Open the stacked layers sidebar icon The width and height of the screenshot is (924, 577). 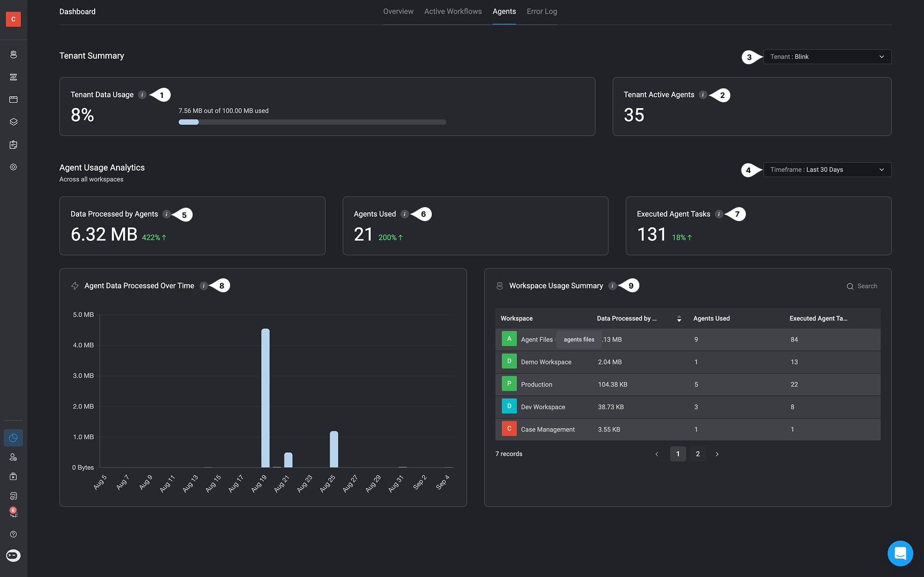point(13,122)
